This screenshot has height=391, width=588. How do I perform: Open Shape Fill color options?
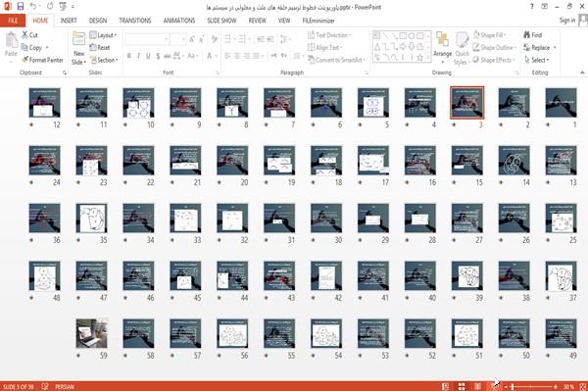tap(489, 35)
